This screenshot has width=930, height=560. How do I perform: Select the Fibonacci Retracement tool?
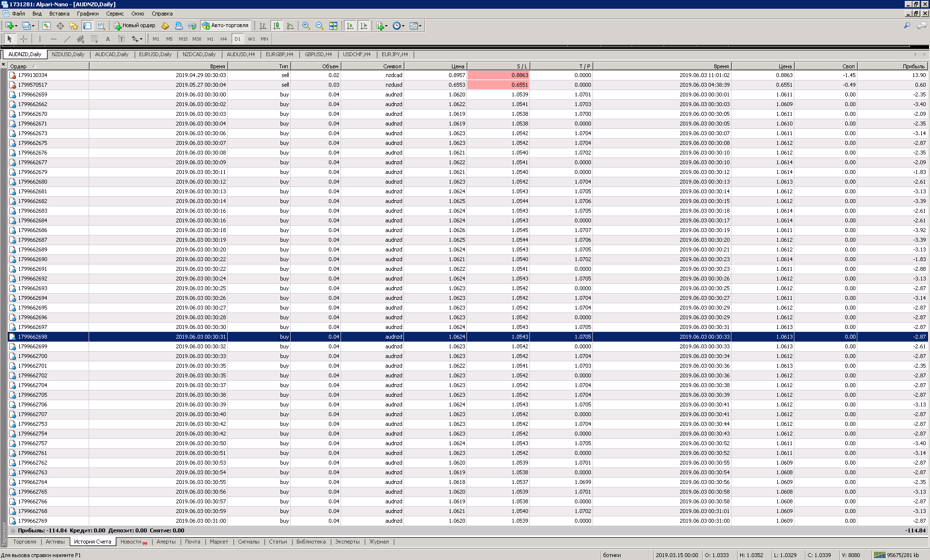click(94, 39)
